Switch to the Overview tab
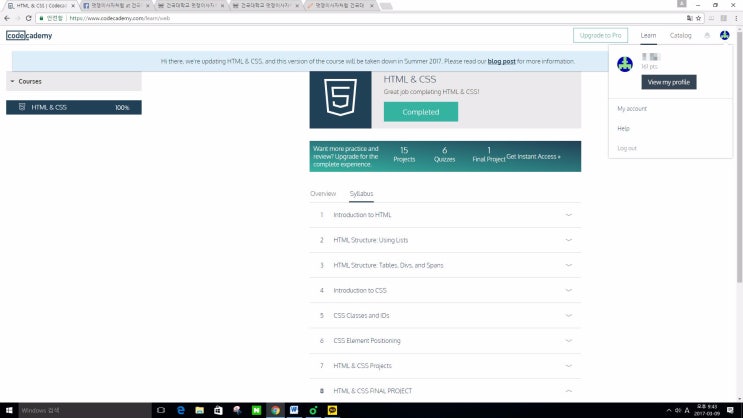 coord(322,193)
